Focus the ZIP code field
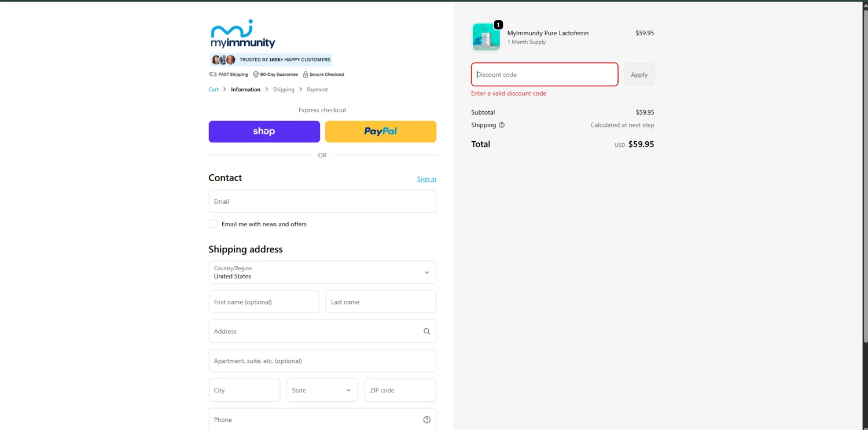Image resolution: width=868 pixels, height=430 pixels. (400, 390)
